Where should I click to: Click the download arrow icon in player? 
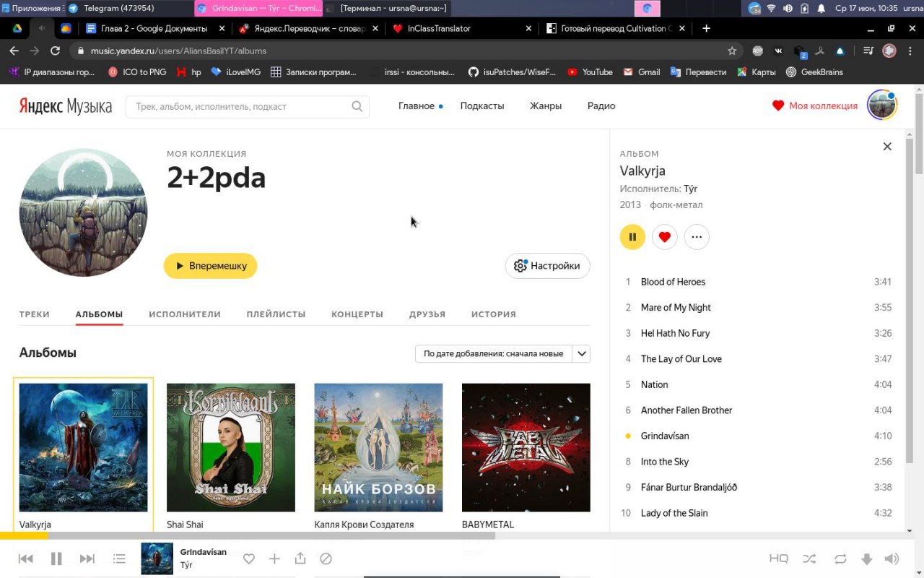(867, 559)
